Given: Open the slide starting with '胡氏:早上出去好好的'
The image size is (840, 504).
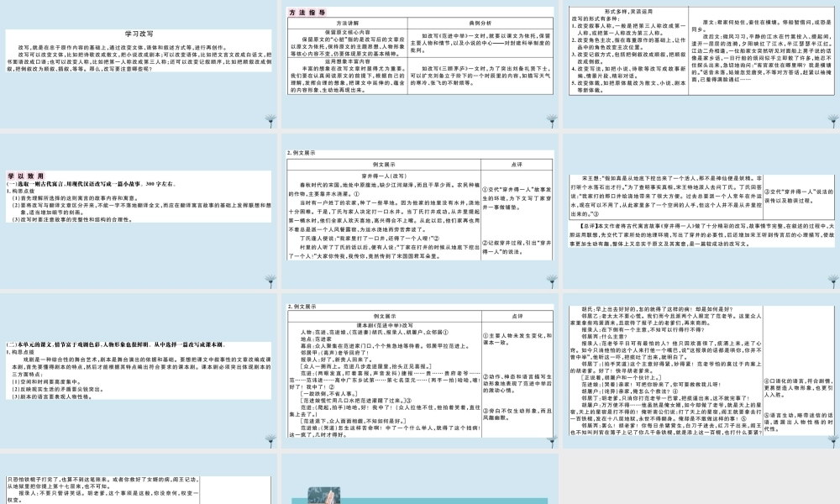Looking at the screenshot, I should coord(701,370).
